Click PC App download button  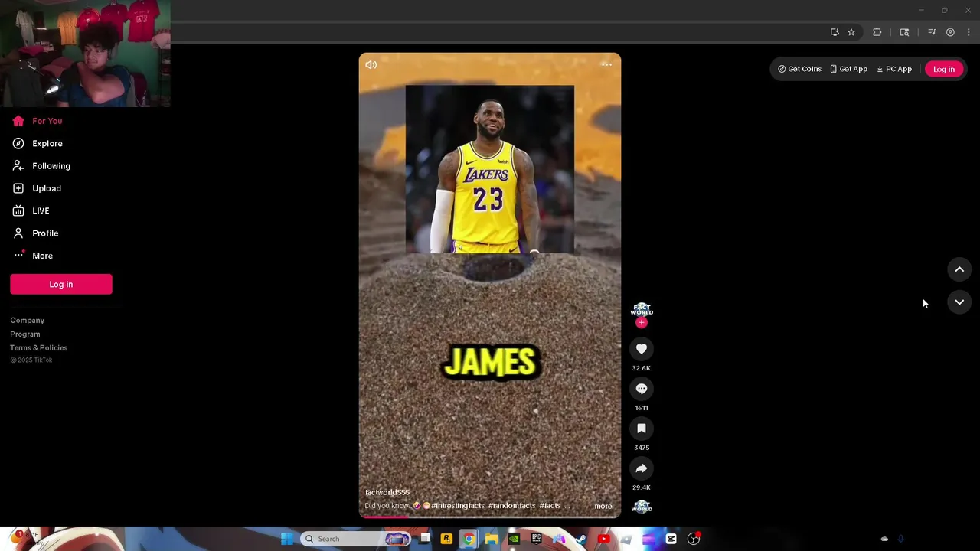pos(894,69)
